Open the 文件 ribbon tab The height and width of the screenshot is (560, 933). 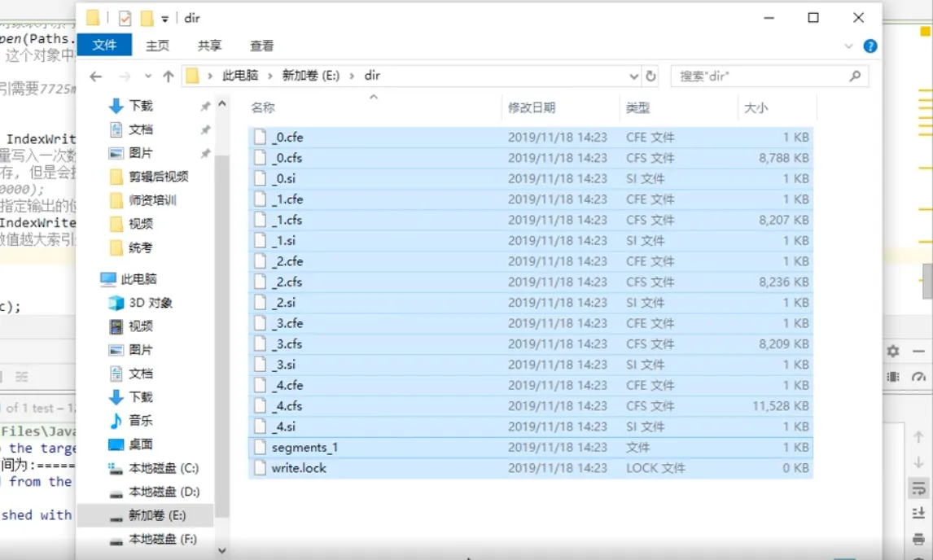[104, 46]
